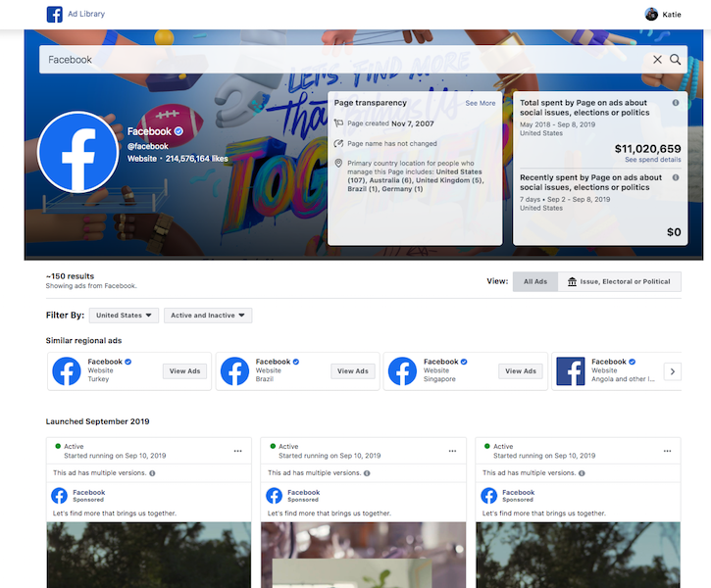711x588 pixels.
Task: Click Facebook name link in second ad
Action: click(303, 492)
